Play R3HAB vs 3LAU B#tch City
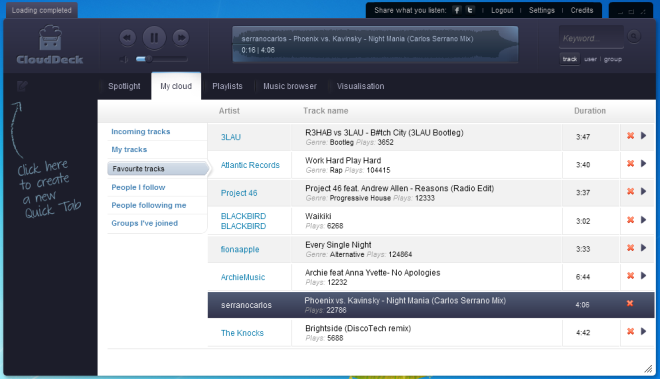Image resolution: width=660 pixels, height=379 pixels. pos(643,136)
